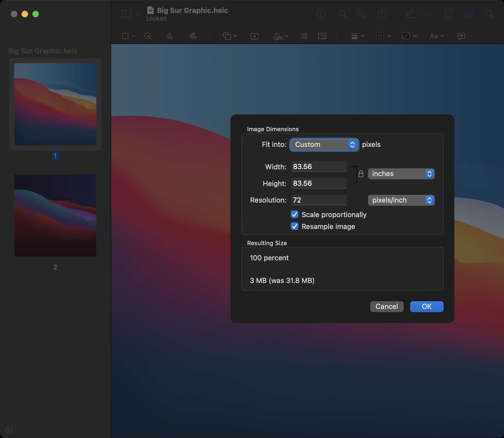This screenshot has height=438, width=504.
Task: Open the Border Color menu
Action: click(x=384, y=36)
